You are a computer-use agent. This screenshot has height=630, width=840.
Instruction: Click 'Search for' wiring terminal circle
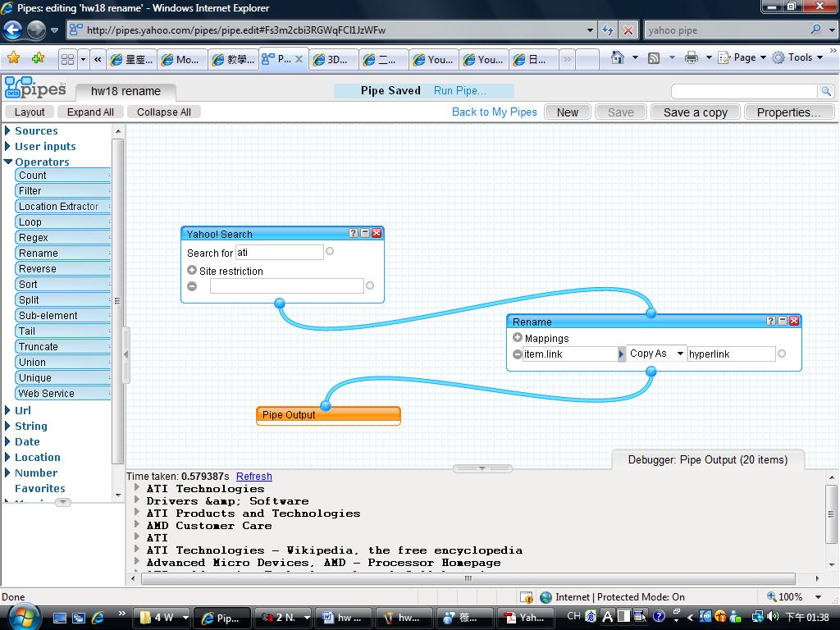point(330,251)
